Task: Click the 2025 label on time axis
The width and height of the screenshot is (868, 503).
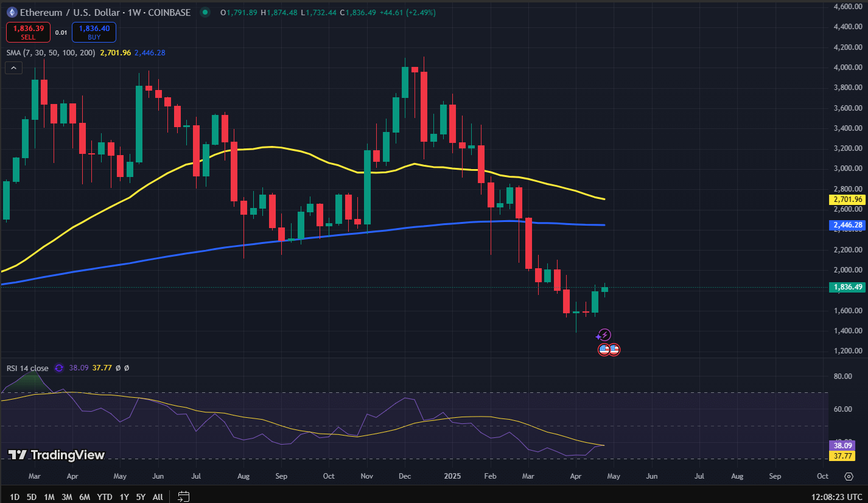Action: point(452,476)
